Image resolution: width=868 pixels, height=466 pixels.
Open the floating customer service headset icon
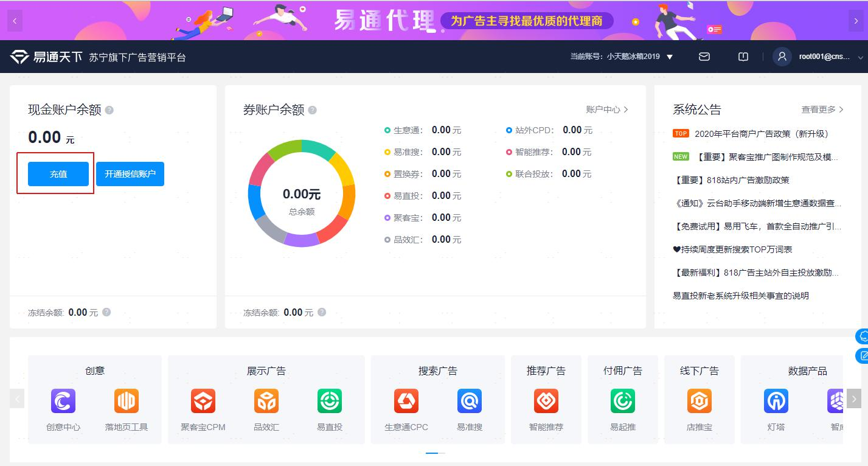862,336
